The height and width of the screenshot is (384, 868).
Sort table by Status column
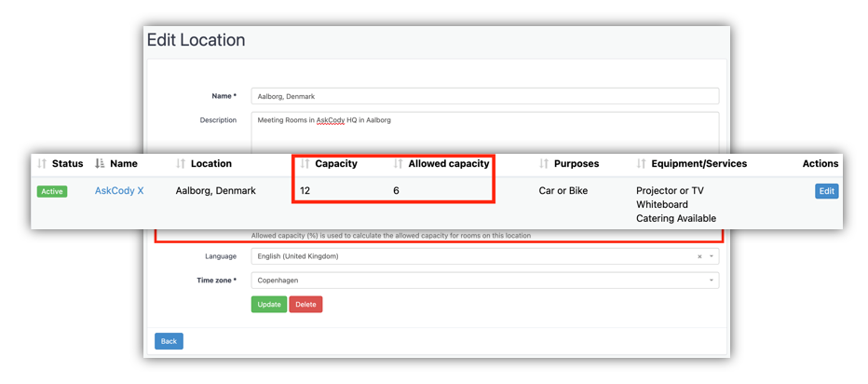point(61,163)
